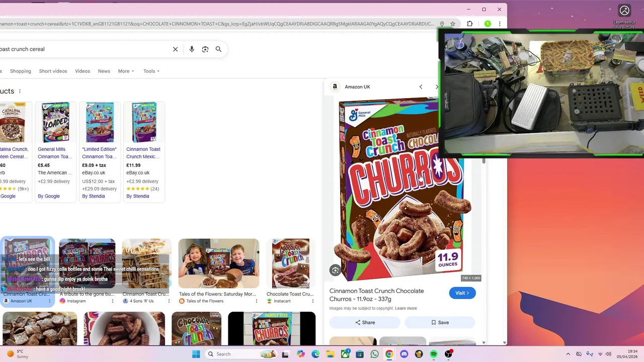Click volume icon in system tray
The height and width of the screenshot is (362, 644).
tap(608, 354)
